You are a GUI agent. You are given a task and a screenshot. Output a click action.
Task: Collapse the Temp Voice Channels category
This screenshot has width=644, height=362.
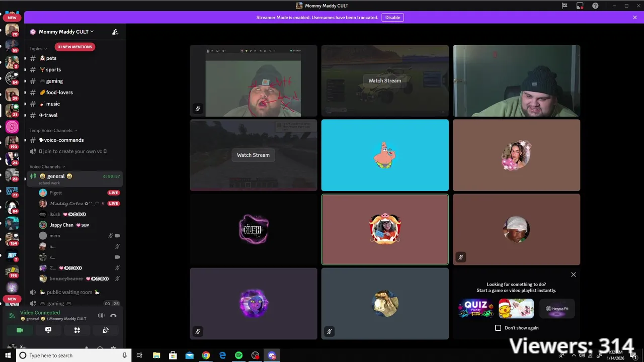pos(54,130)
